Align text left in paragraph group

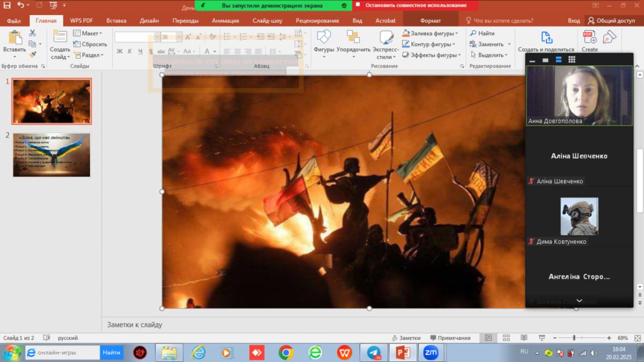tap(227, 52)
